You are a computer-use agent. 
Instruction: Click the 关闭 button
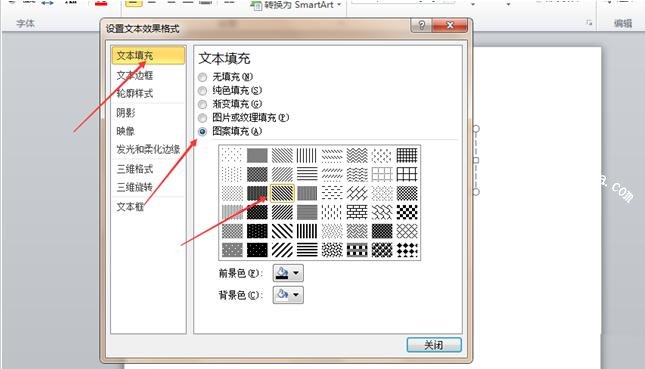434,345
